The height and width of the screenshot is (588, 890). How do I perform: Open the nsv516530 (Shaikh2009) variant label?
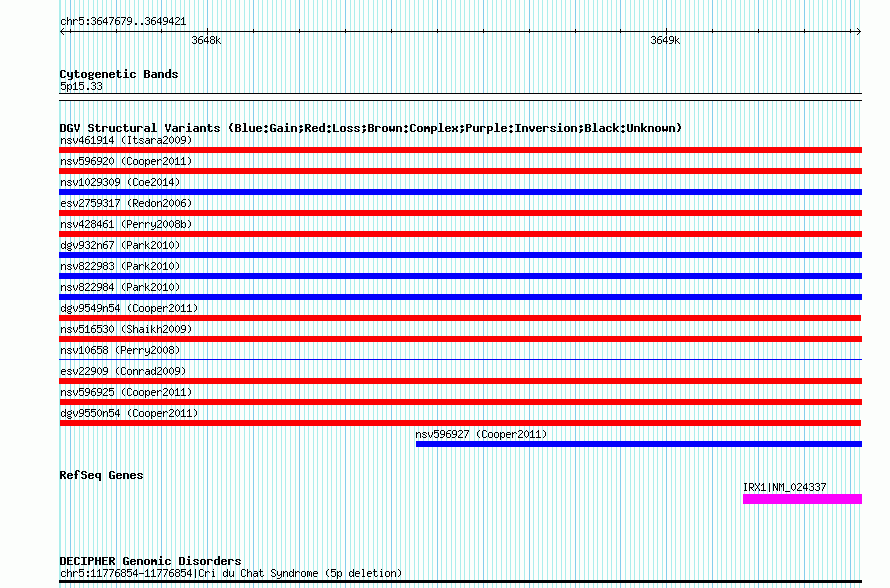[x=126, y=329]
